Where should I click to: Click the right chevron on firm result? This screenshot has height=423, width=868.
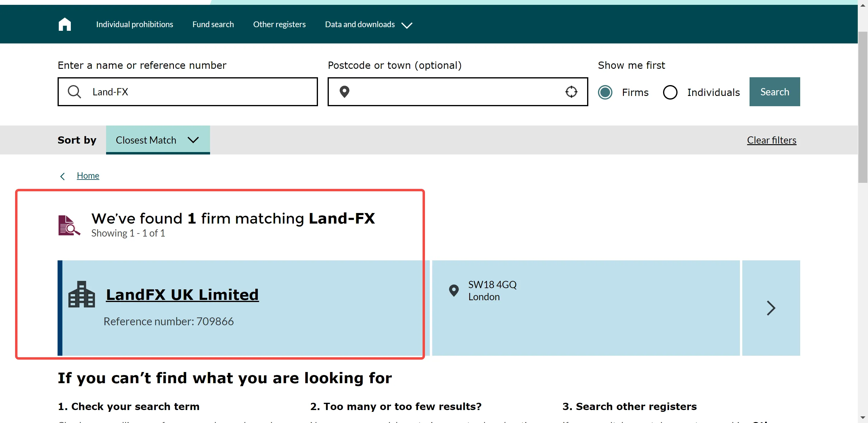[x=771, y=308]
